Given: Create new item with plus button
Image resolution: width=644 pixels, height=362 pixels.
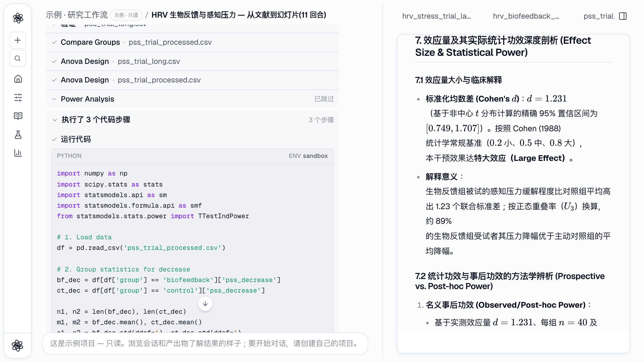Looking at the screenshot, I should [18, 40].
